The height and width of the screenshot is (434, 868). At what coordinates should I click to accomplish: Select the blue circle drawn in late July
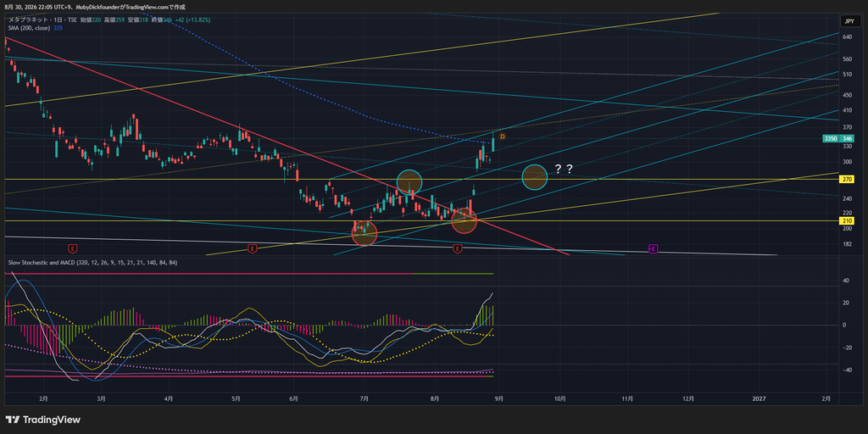[x=409, y=181]
